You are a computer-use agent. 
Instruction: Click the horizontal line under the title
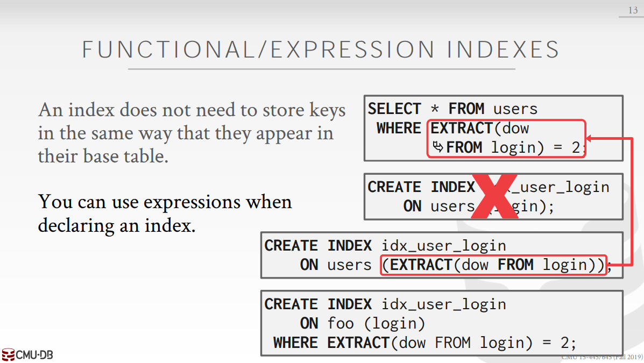321,69
